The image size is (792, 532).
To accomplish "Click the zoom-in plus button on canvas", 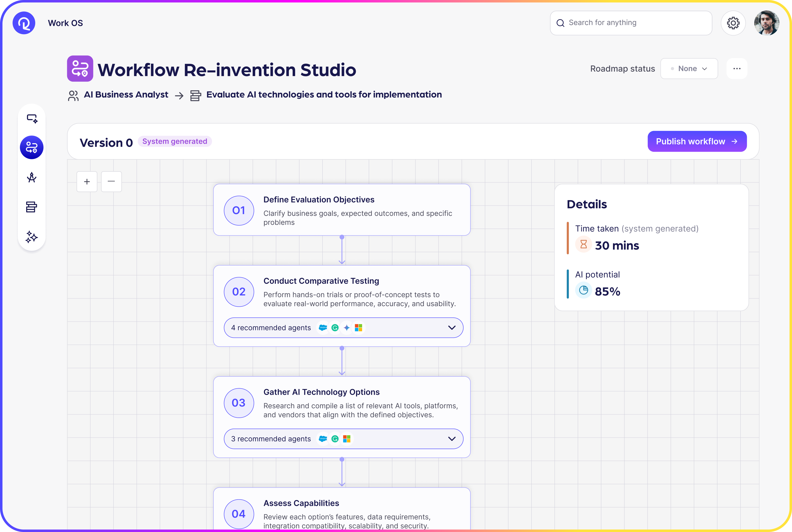I will coord(87,181).
